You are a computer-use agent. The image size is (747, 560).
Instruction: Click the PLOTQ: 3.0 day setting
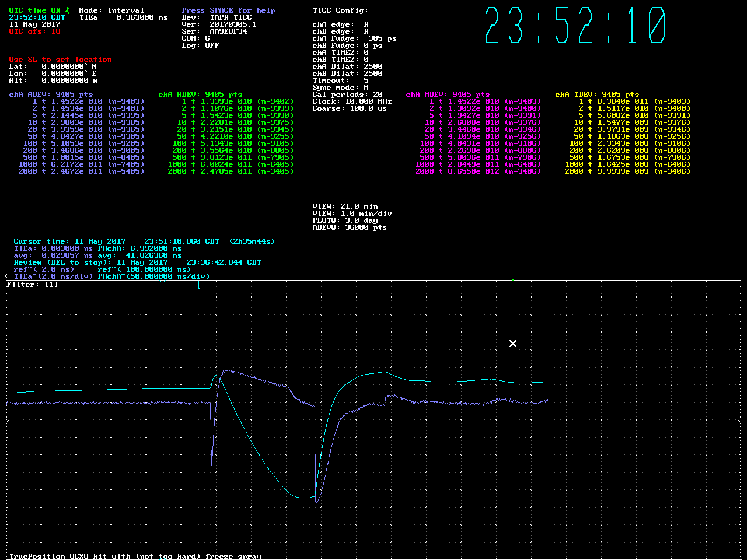345,220
